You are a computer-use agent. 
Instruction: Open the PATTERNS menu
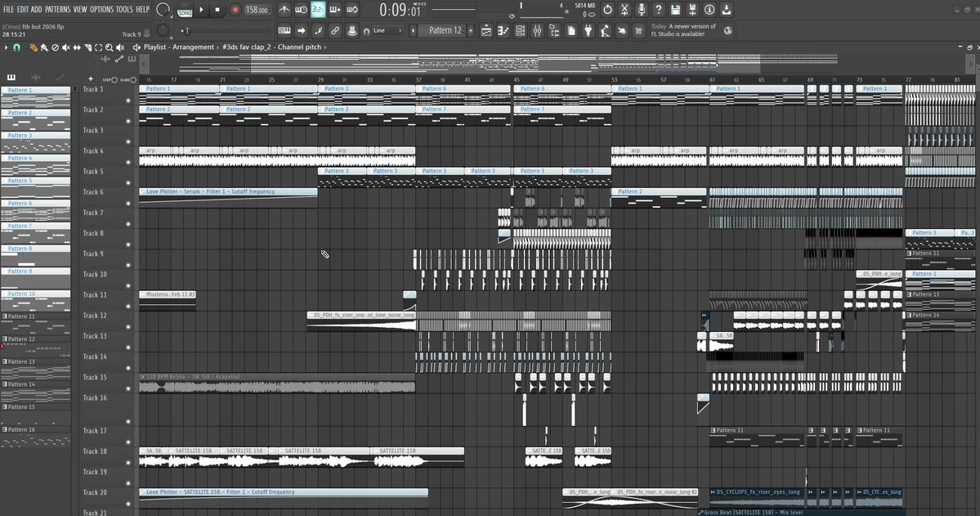pyautogui.click(x=57, y=9)
